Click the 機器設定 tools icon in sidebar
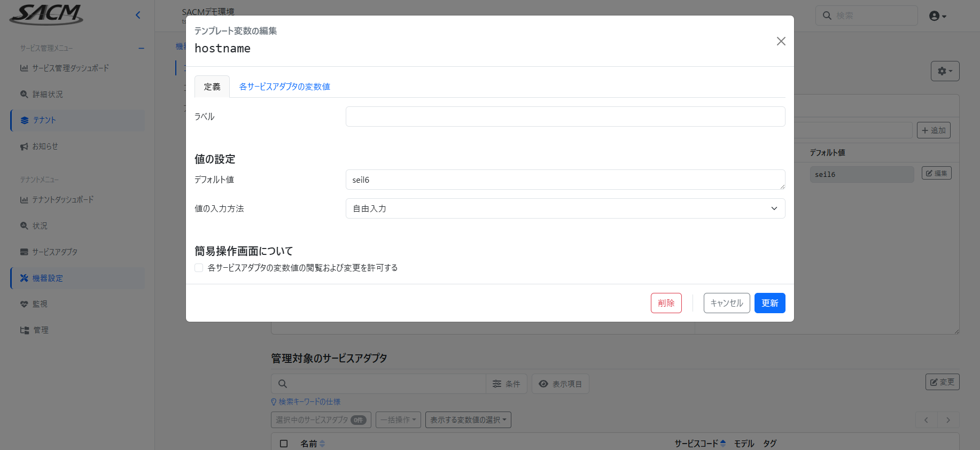The image size is (980, 450). point(24,278)
